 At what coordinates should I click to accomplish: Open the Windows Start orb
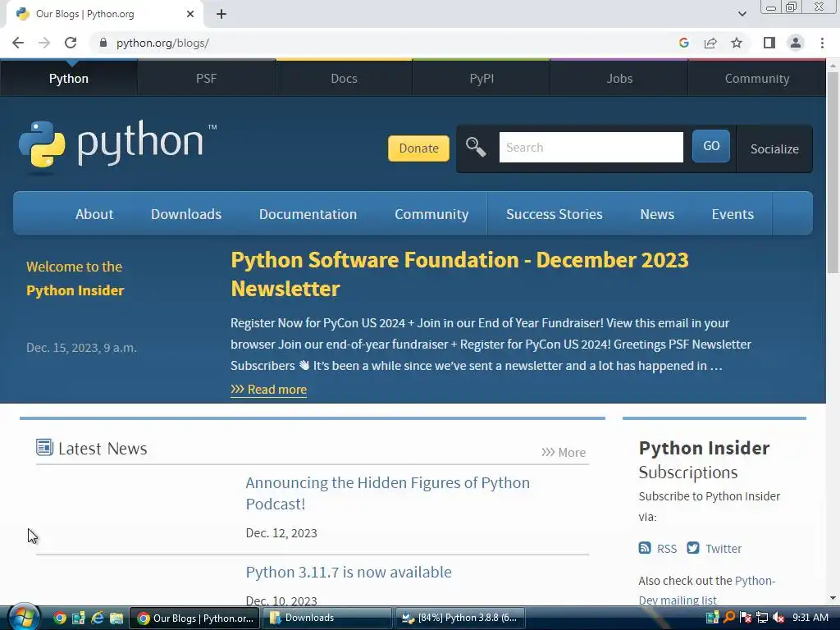pos(22,618)
